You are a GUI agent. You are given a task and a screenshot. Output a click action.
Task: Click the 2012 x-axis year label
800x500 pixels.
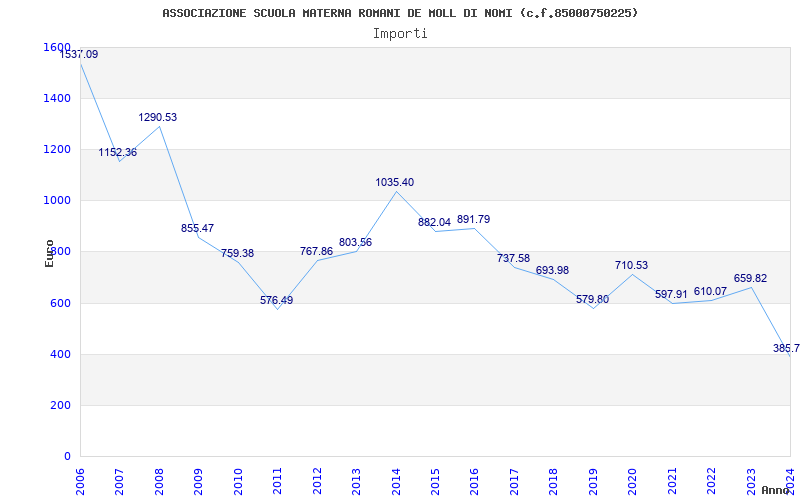(317, 481)
